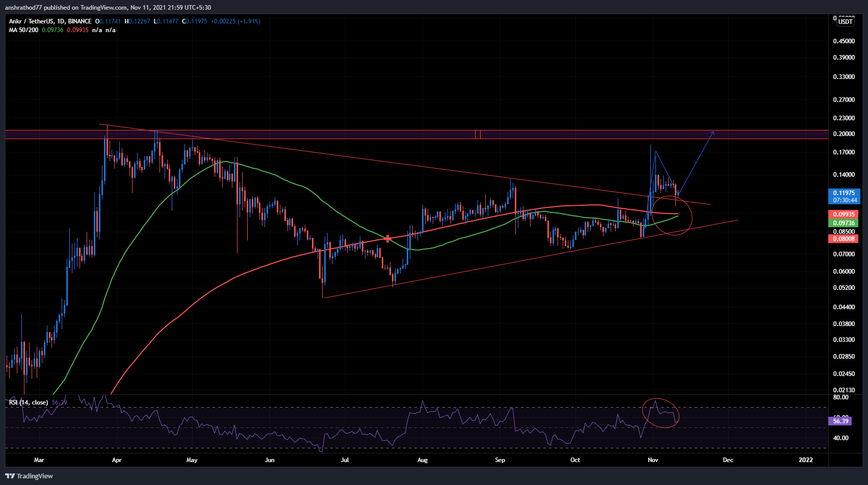
Task: Click the Sep label on time axis
Action: (x=500, y=460)
